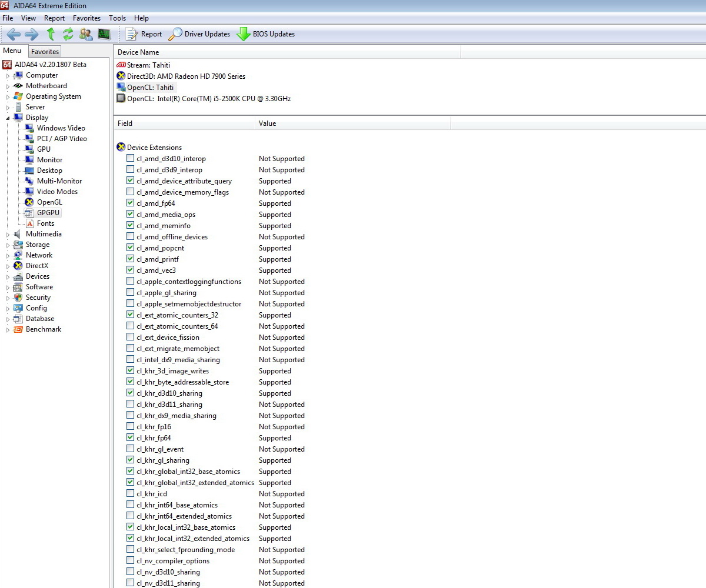
Task: Select the cl_khr_byte_addressable_store row text
Action: tap(183, 382)
